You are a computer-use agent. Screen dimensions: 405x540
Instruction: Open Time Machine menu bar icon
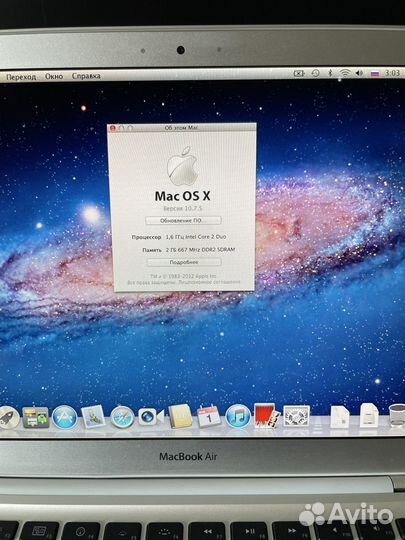pos(315,73)
